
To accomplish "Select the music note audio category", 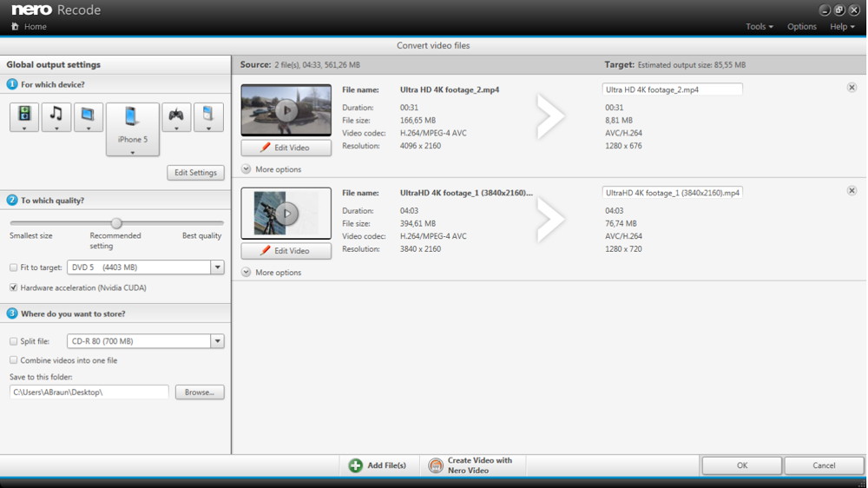I will 56,117.
